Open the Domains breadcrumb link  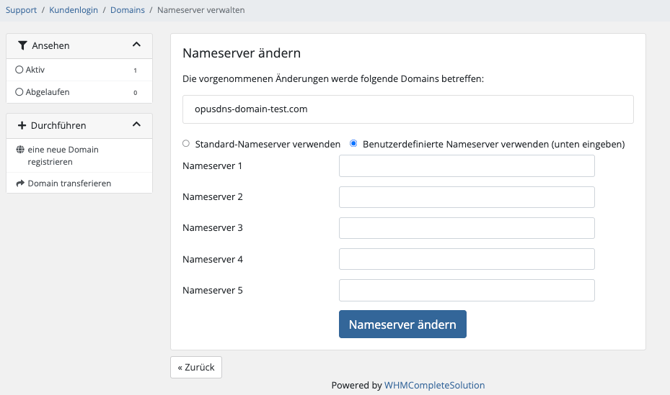point(127,10)
